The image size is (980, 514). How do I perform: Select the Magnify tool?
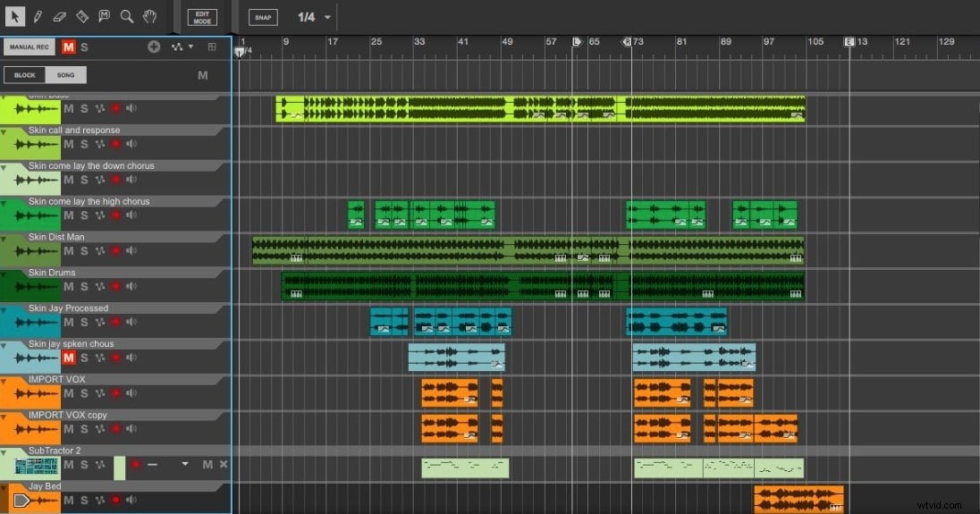127,16
